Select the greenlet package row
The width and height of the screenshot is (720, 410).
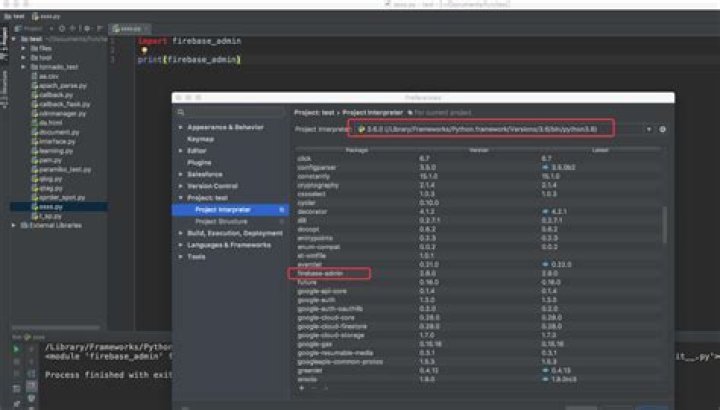click(478, 371)
